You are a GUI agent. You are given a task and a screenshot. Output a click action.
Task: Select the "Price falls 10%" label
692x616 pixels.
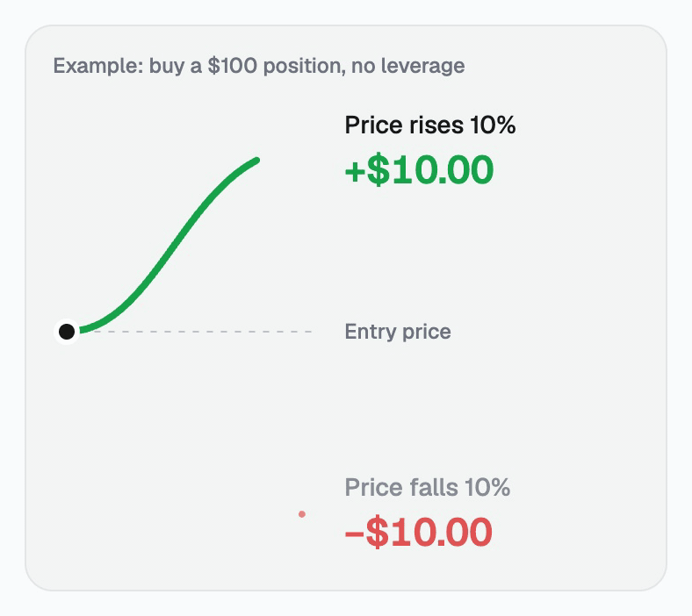pos(427,488)
